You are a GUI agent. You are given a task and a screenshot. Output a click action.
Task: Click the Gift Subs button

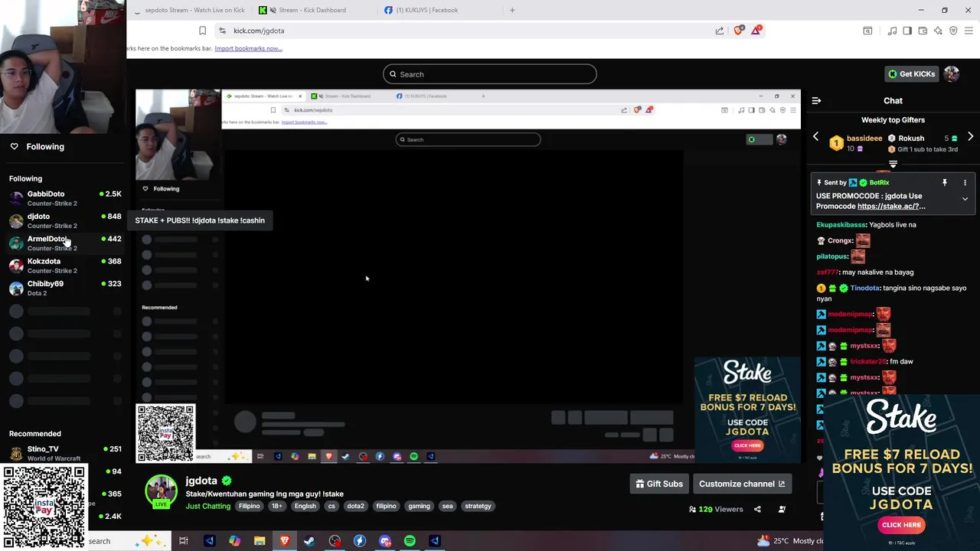point(658,484)
